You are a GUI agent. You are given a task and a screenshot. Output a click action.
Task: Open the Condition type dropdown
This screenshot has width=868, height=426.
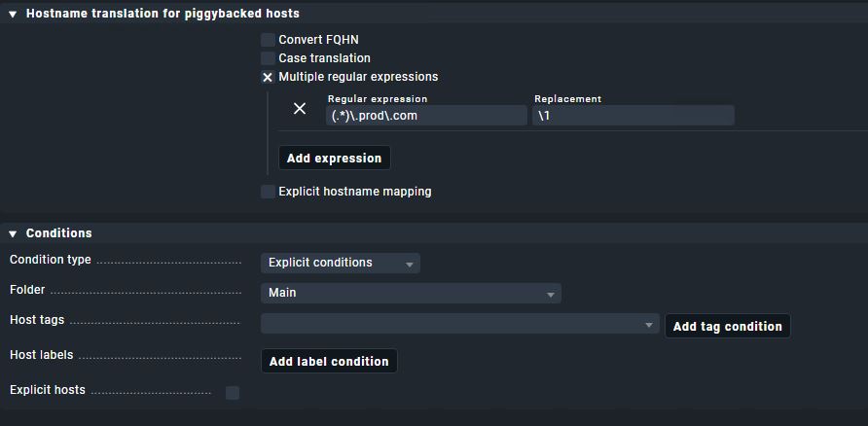(341, 263)
